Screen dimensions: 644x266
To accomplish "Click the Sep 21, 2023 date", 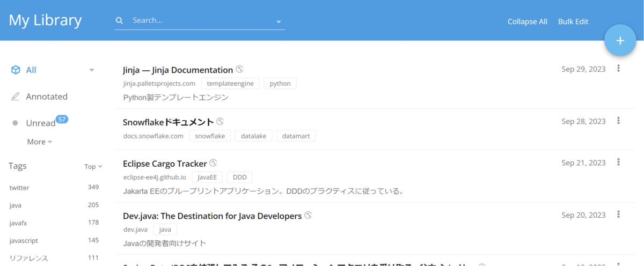I will pos(583,163).
